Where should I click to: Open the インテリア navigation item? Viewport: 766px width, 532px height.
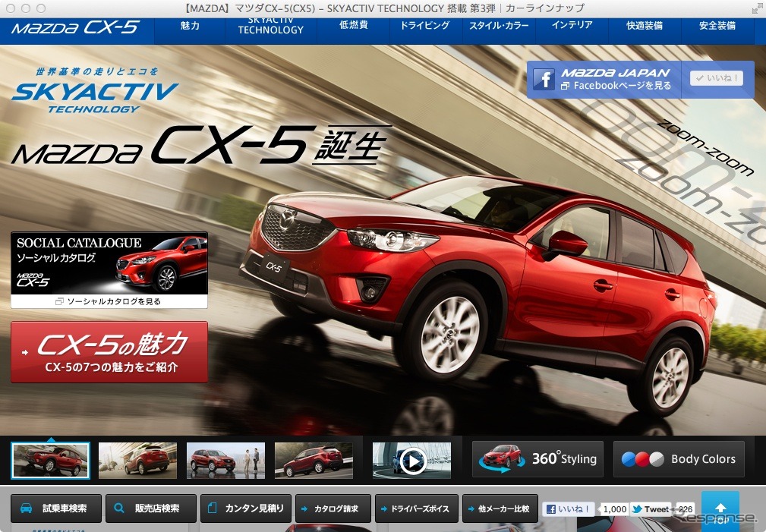tap(572, 25)
